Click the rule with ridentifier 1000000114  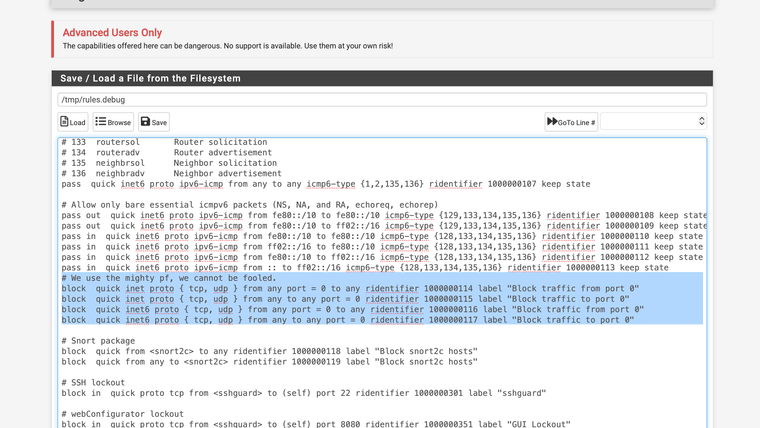[x=350, y=288]
